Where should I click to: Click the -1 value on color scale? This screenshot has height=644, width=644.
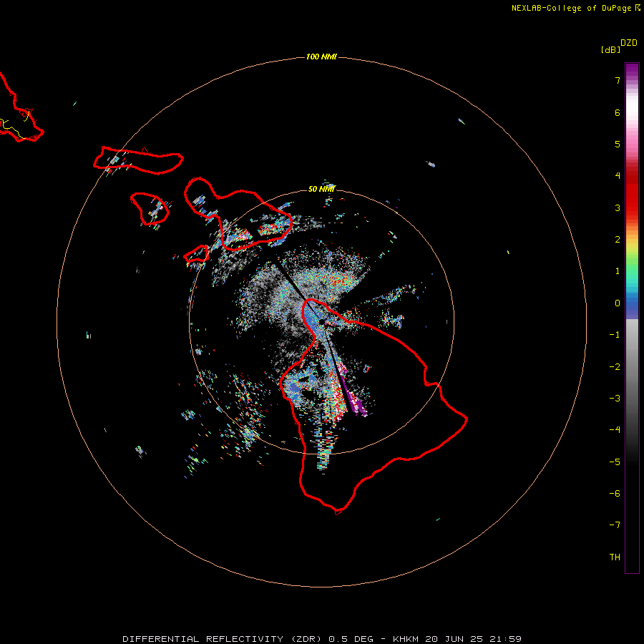coord(615,335)
